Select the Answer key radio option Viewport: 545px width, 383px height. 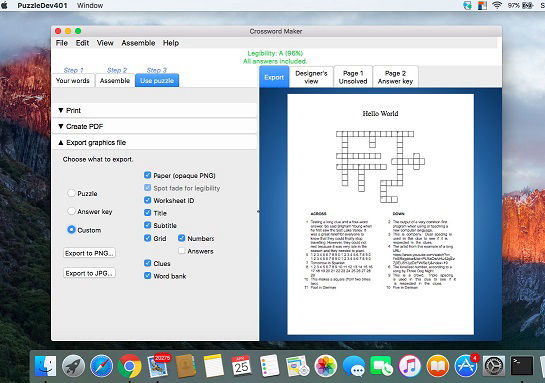coord(71,211)
